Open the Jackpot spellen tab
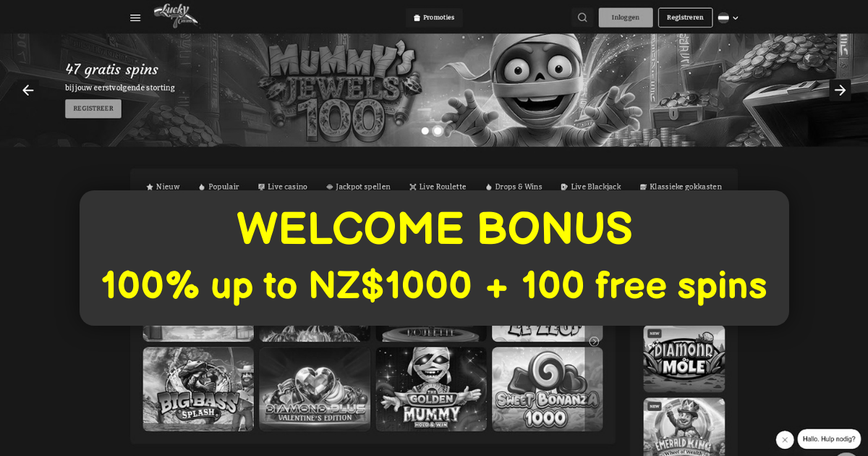The image size is (868, 456). 358,187
